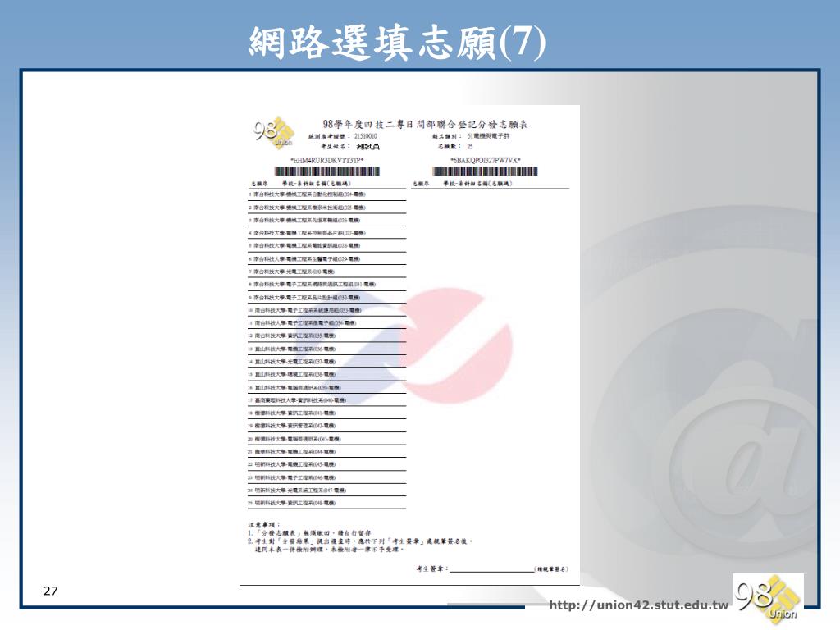Click the left barcode image

[x=326, y=171]
